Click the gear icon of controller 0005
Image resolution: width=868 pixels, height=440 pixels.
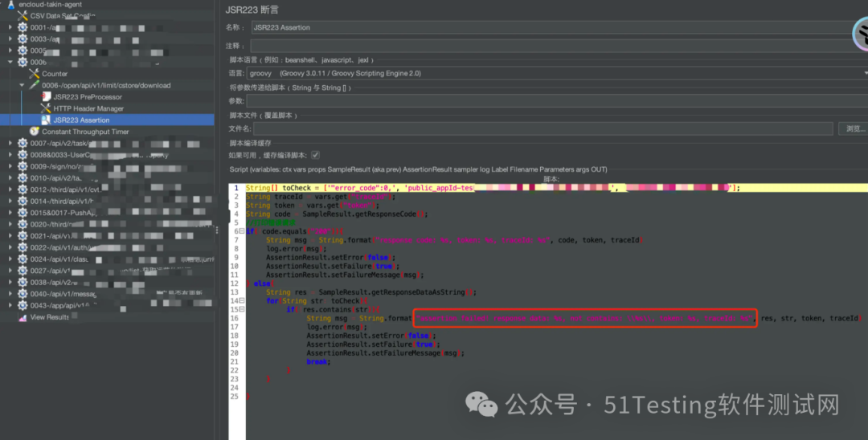click(23, 51)
